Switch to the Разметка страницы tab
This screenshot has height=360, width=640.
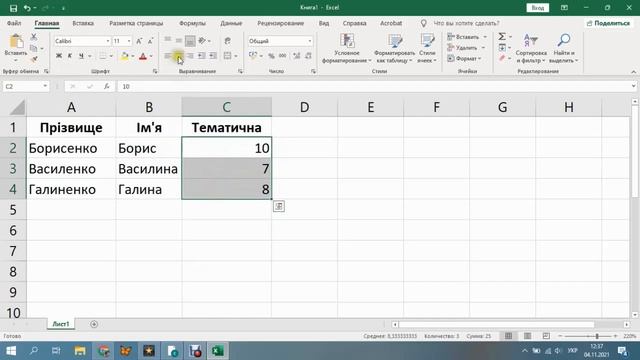click(x=136, y=23)
